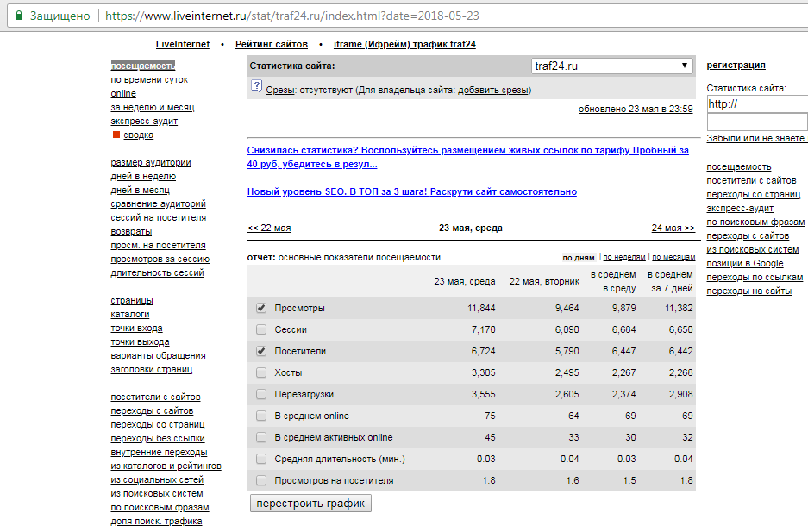808x532 pixels.
Task: Switch report view to по неделям
Action: click(x=624, y=257)
